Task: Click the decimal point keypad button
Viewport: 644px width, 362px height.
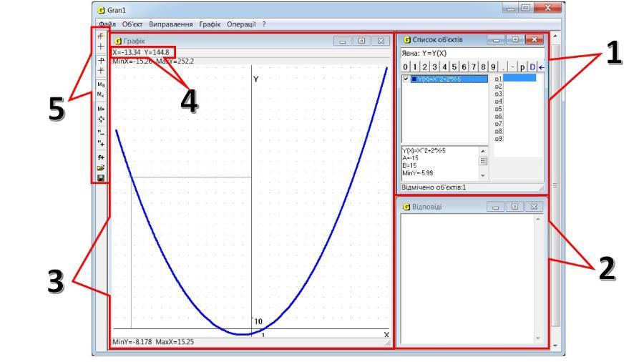Action: (503, 67)
